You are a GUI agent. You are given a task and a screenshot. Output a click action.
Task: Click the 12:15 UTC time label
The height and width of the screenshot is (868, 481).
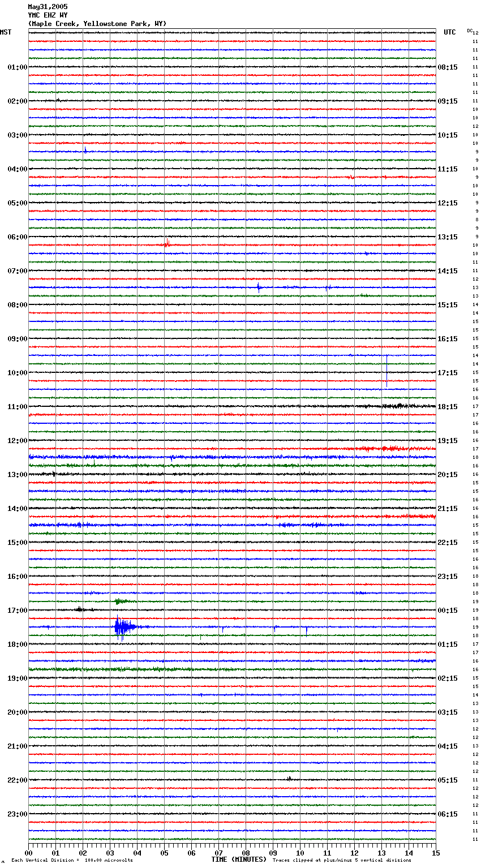click(448, 203)
